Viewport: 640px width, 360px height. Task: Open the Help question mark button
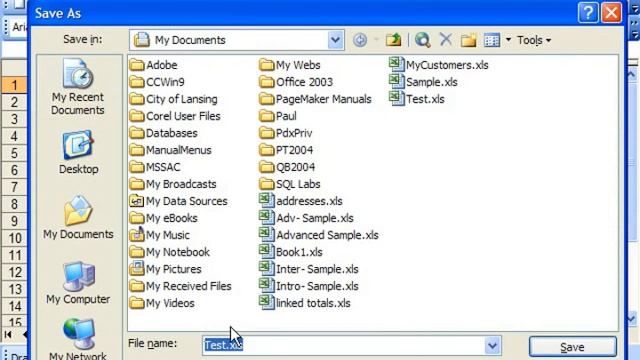[x=588, y=13]
